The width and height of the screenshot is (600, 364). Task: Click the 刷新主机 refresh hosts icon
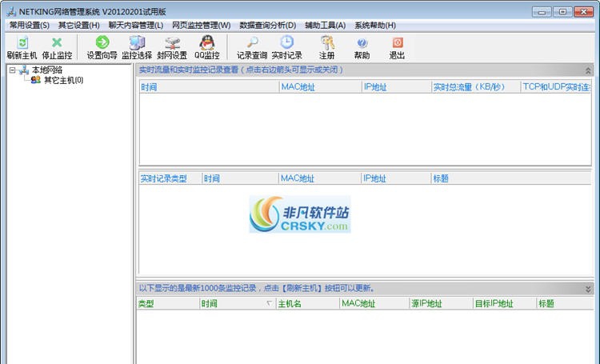[22, 42]
